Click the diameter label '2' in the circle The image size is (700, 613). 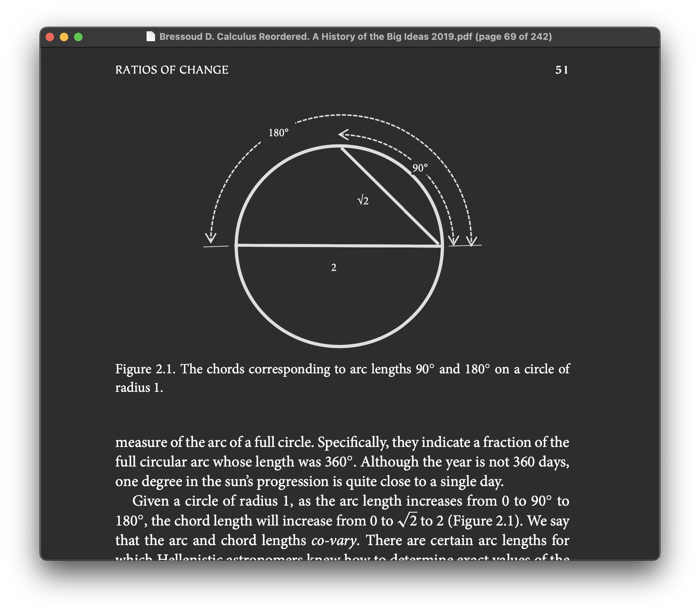click(334, 267)
